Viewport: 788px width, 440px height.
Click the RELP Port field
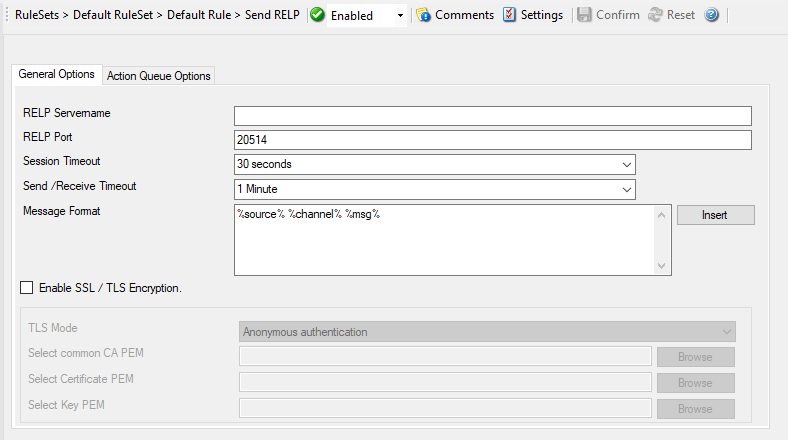click(492, 140)
